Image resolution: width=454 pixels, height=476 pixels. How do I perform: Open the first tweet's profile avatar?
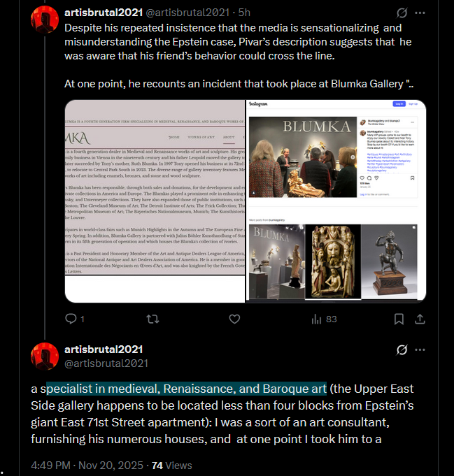45,19
